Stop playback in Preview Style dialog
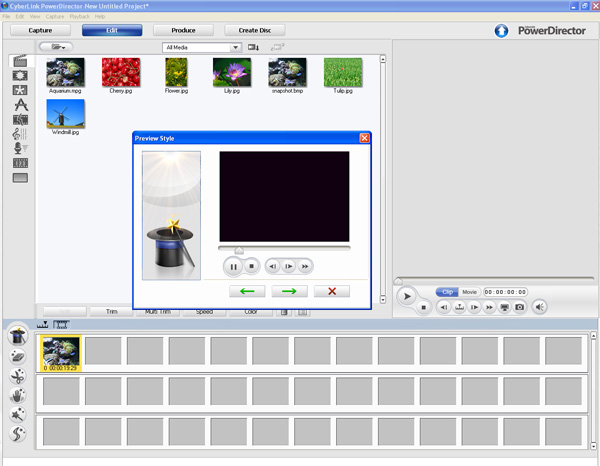The width and height of the screenshot is (600, 466). (251, 266)
